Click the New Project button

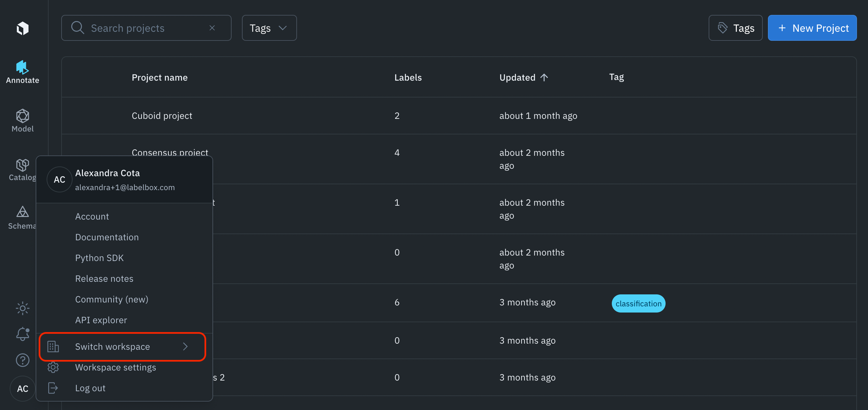(812, 28)
